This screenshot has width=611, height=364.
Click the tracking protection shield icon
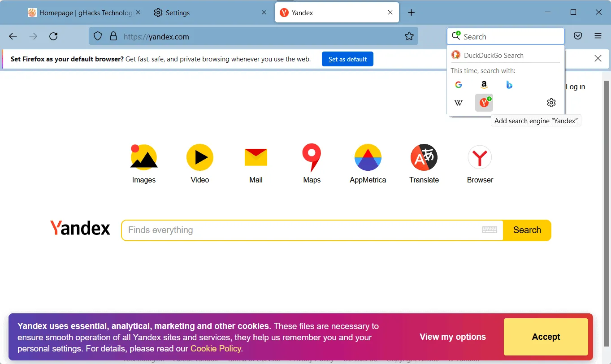click(x=97, y=36)
